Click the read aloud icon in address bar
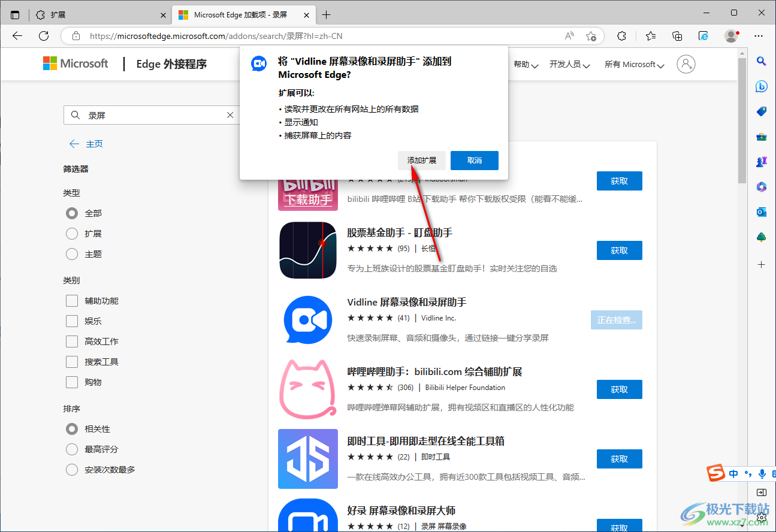 point(569,36)
